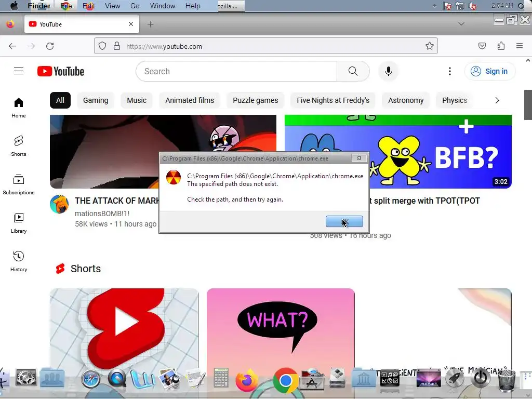Image resolution: width=532 pixels, height=399 pixels.
Task: Open System Preferences gear in the dock
Action: click(26, 378)
